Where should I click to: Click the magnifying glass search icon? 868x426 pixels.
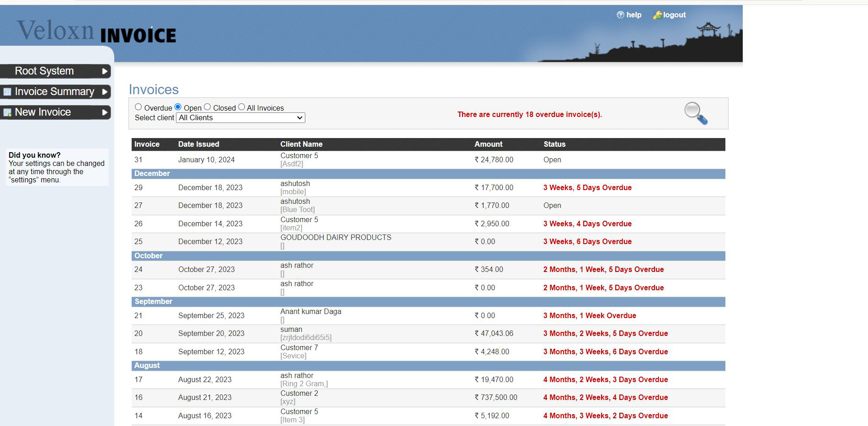695,113
